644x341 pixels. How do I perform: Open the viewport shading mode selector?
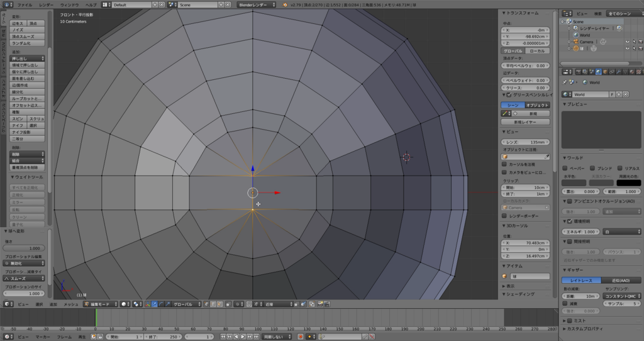[x=125, y=304]
